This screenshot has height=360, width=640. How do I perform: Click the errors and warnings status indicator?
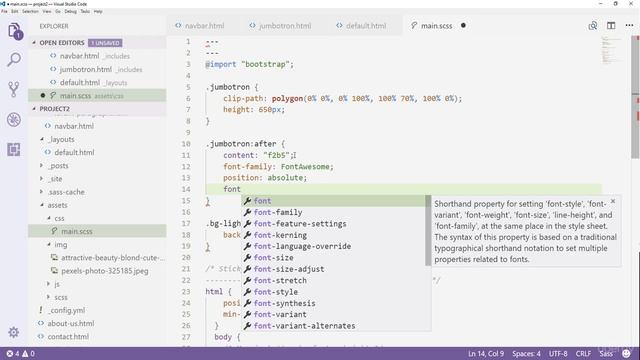coord(20,354)
